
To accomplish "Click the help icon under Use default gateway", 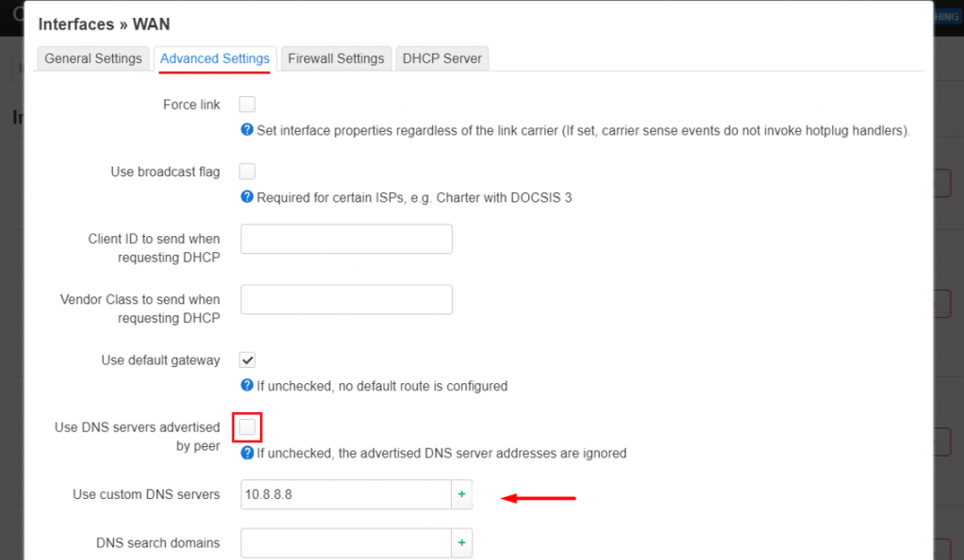I will click(x=247, y=386).
